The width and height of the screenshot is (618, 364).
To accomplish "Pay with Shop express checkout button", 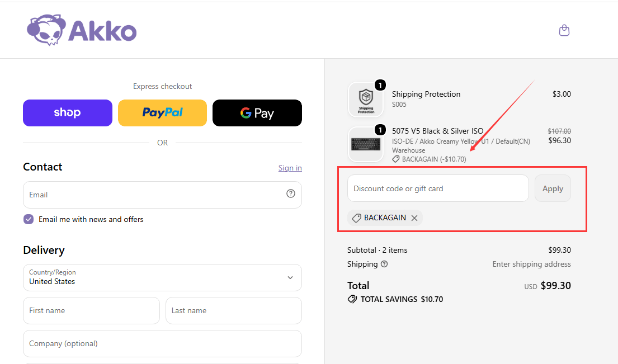I will (68, 113).
